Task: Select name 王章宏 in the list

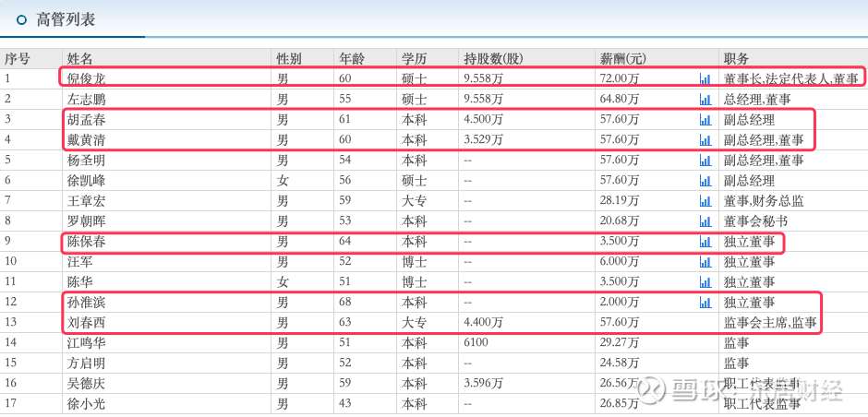Action: tap(86, 201)
